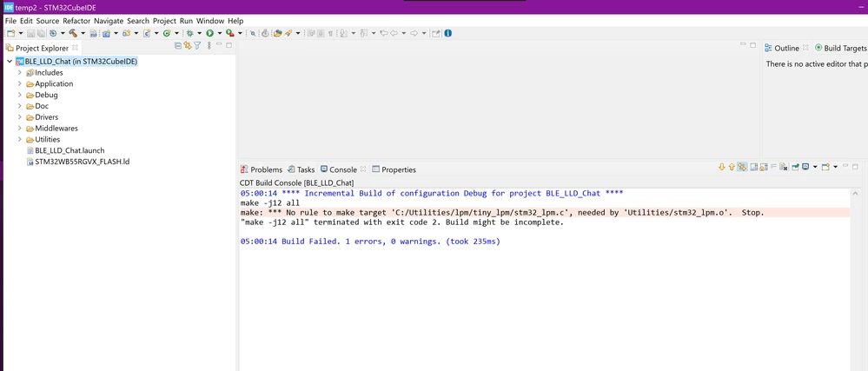Click the 'CDT Build Console [BLE_LLD_Chat]' label

pos(296,182)
